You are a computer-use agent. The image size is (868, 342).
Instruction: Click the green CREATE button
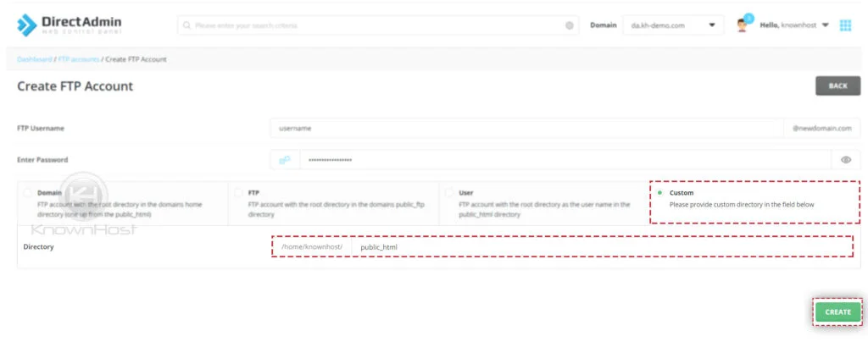[837, 312]
